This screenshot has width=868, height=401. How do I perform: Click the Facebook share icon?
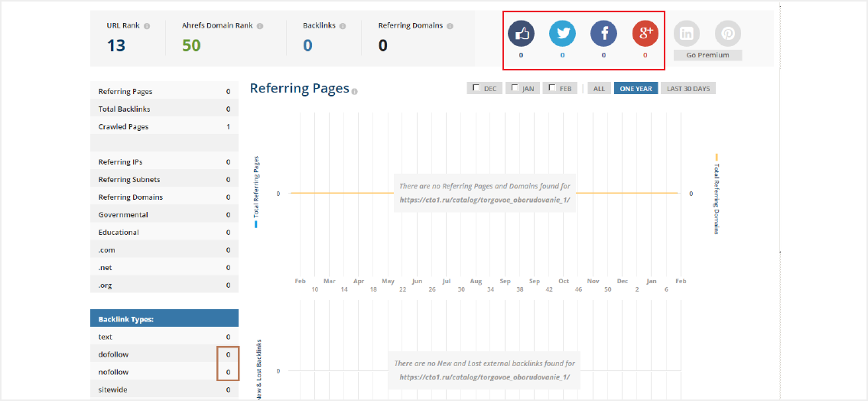[604, 34]
